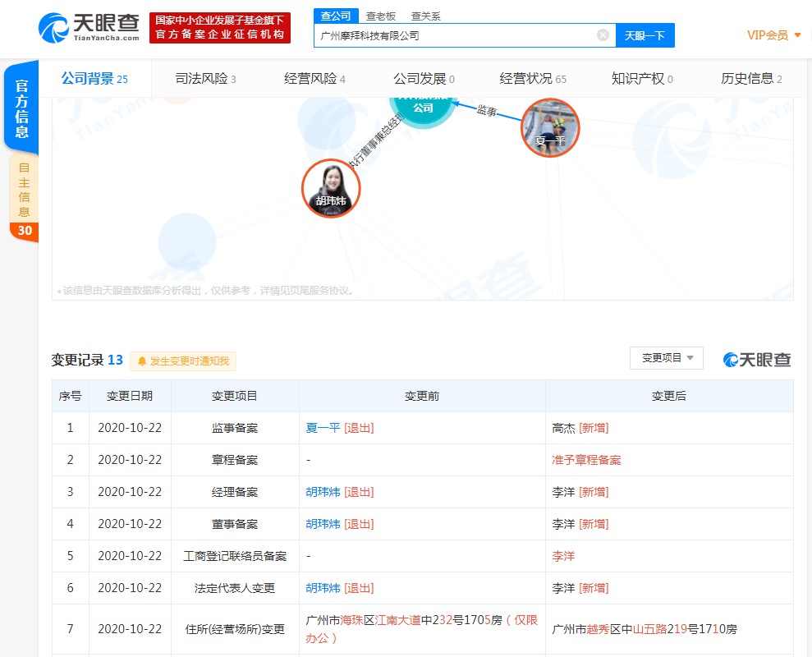Expand the 变更项目 filter dropdown
812x657 pixels.
(667, 358)
